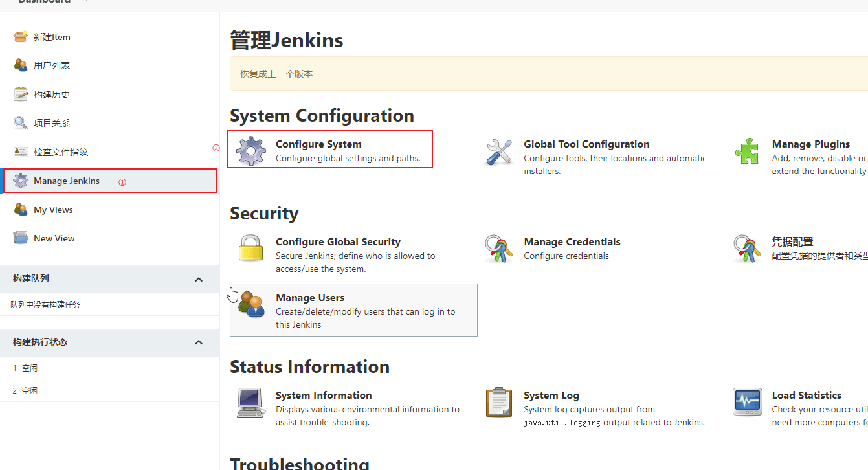Viewport: 868px width, 470px height.
Task: Click the Manage Users people icon
Action: coord(251,304)
